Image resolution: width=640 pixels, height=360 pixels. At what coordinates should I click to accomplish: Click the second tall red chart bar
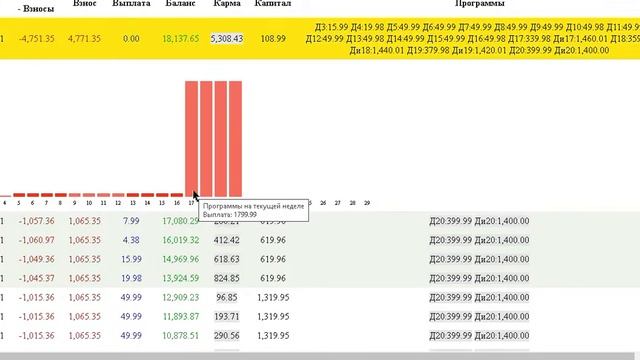[x=206, y=139]
